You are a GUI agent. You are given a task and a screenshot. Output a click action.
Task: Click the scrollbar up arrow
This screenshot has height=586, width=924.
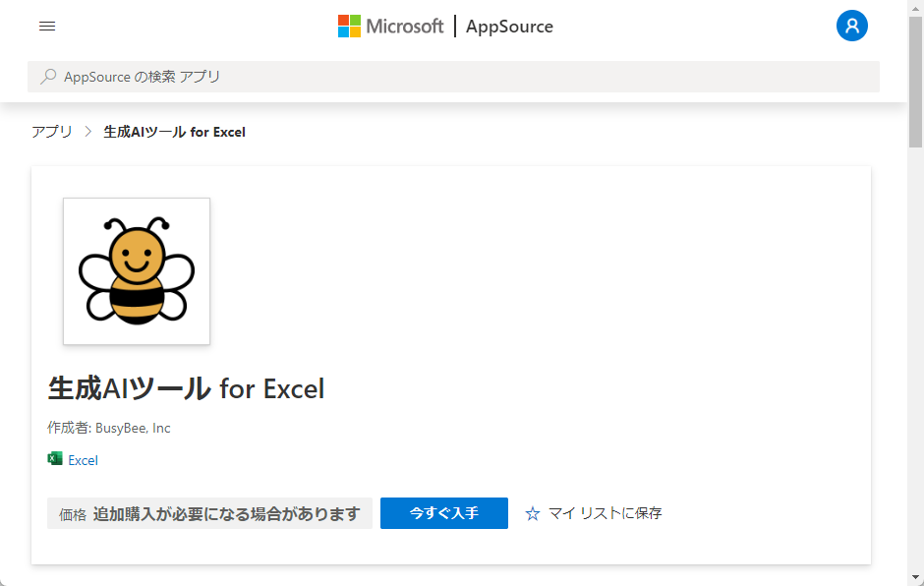[915, 8]
